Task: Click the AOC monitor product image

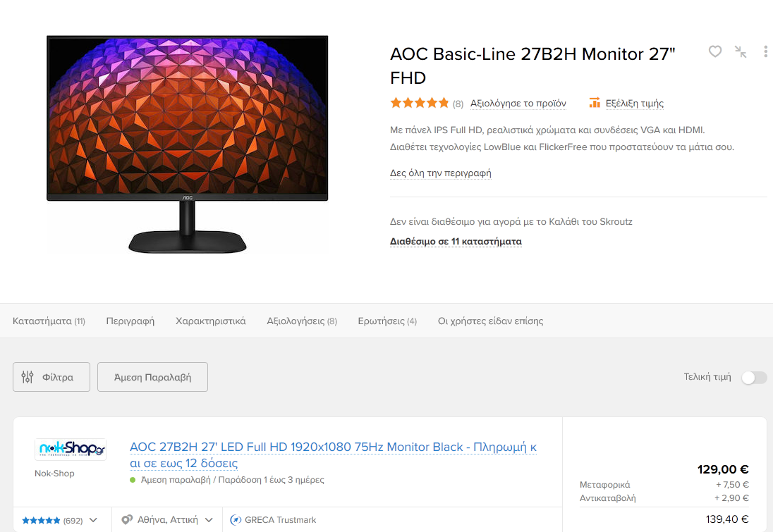Action: [188, 144]
